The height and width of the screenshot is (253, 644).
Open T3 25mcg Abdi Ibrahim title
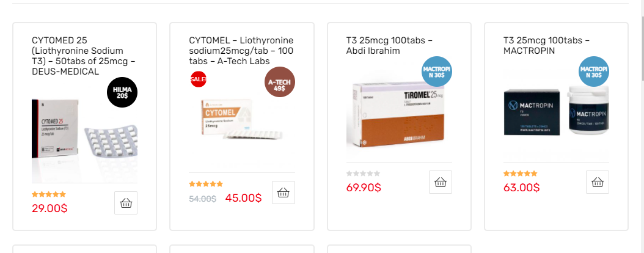tap(389, 45)
